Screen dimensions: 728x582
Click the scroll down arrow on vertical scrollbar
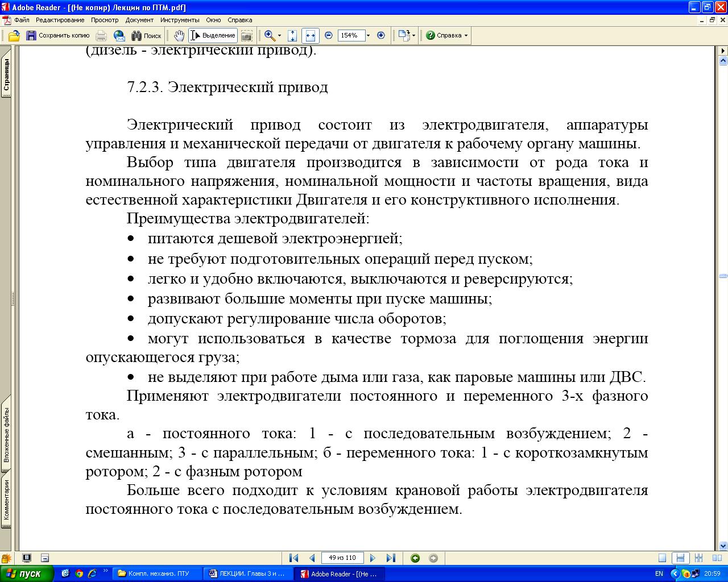tap(723, 545)
